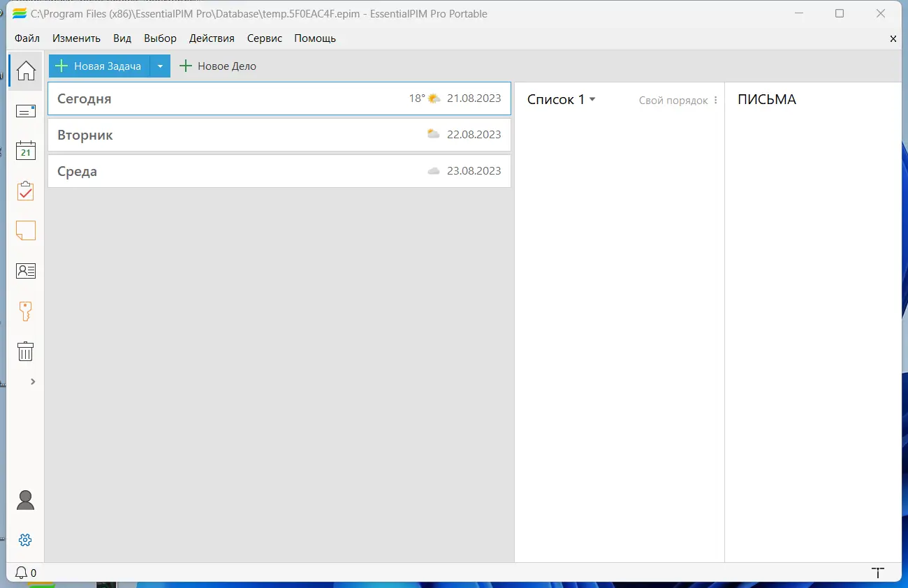Viewport: 908px width, 588px height.
Task: Open the Notes module icon
Action: pos(25,230)
